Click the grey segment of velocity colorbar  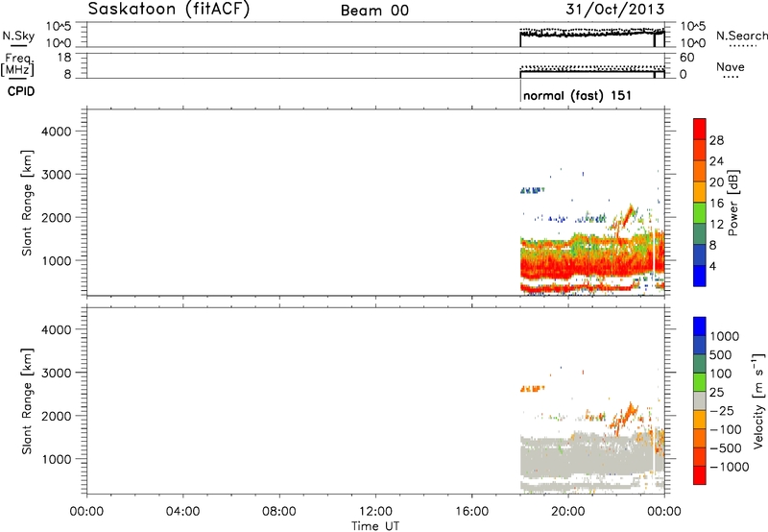(700, 401)
